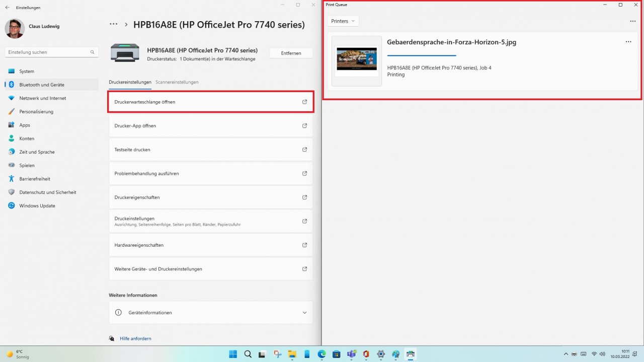Expand the breadcrumb ellipsis before the printer name
The width and height of the screenshot is (644, 362).
click(x=114, y=24)
